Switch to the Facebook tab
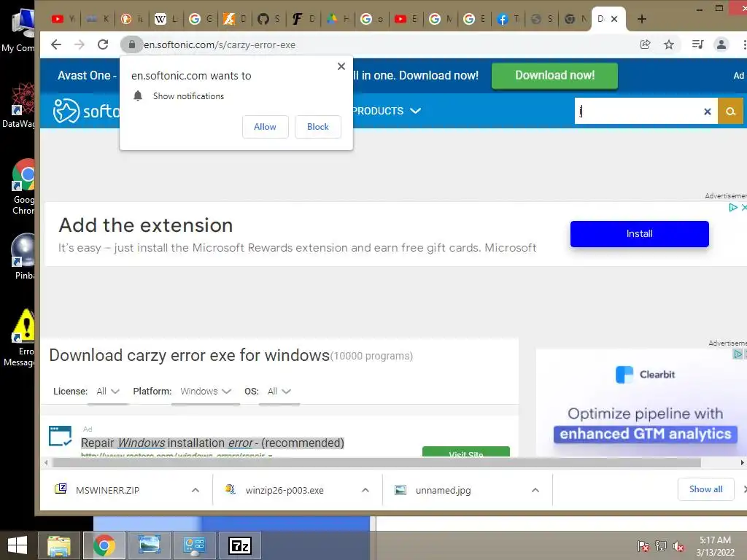 (x=508, y=19)
